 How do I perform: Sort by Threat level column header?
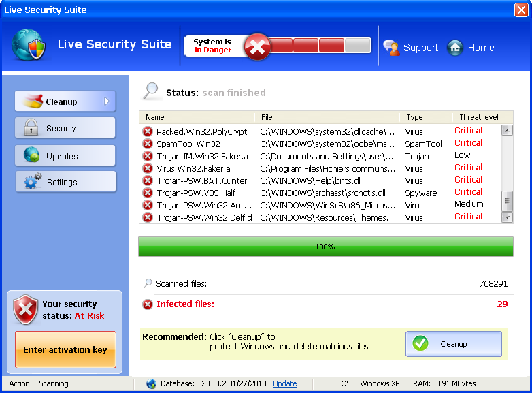tap(482, 117)
